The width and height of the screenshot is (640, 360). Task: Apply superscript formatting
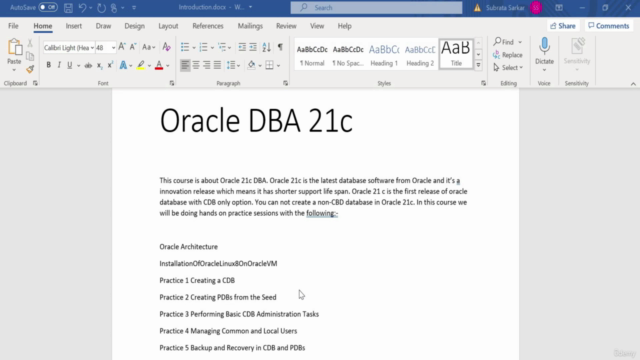pos(110,65)
